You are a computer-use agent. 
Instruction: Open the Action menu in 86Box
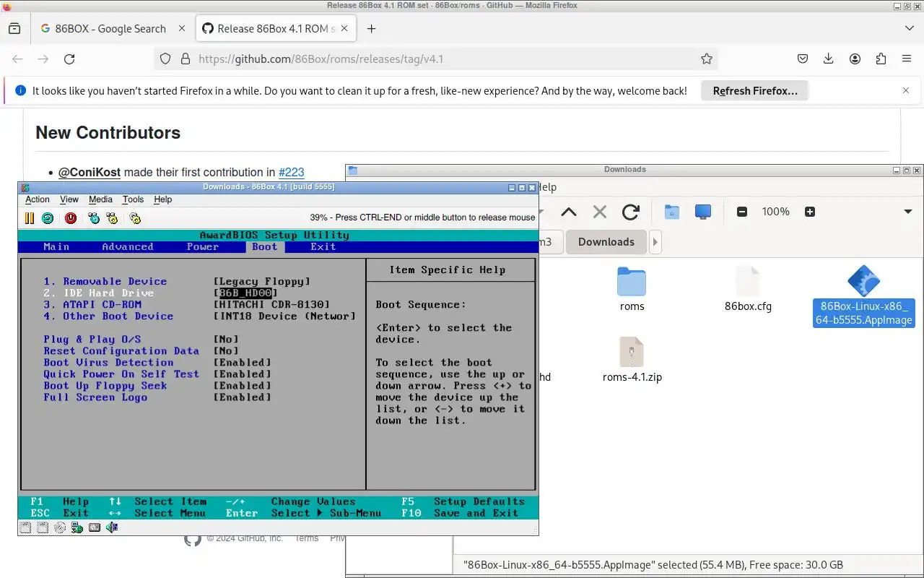point(38,199)
